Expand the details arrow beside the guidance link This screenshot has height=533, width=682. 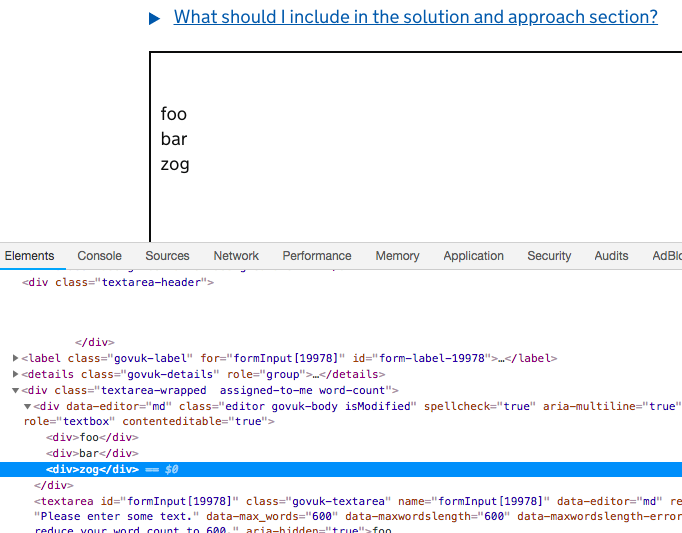pyautogui.click(x=154, y=19)
